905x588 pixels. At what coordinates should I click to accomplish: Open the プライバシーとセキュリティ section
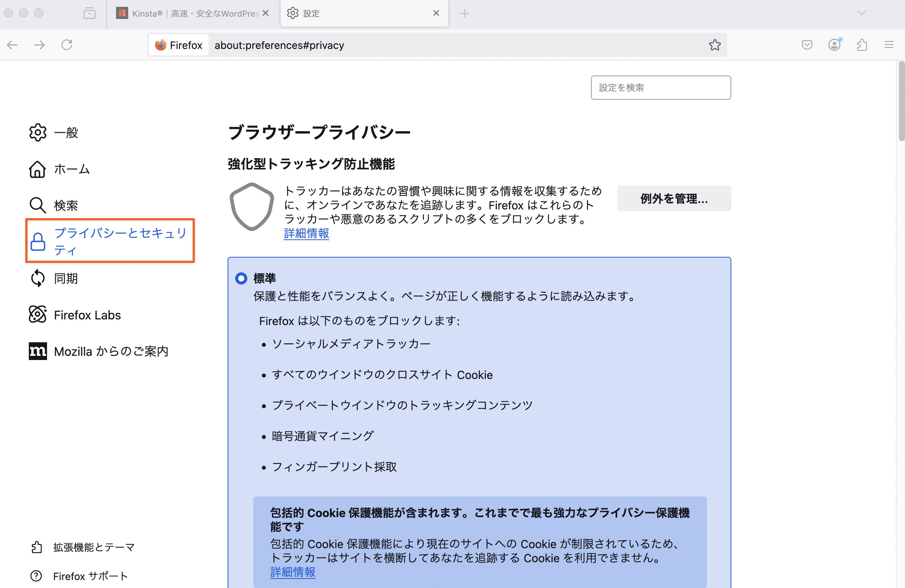click(121, 241)
